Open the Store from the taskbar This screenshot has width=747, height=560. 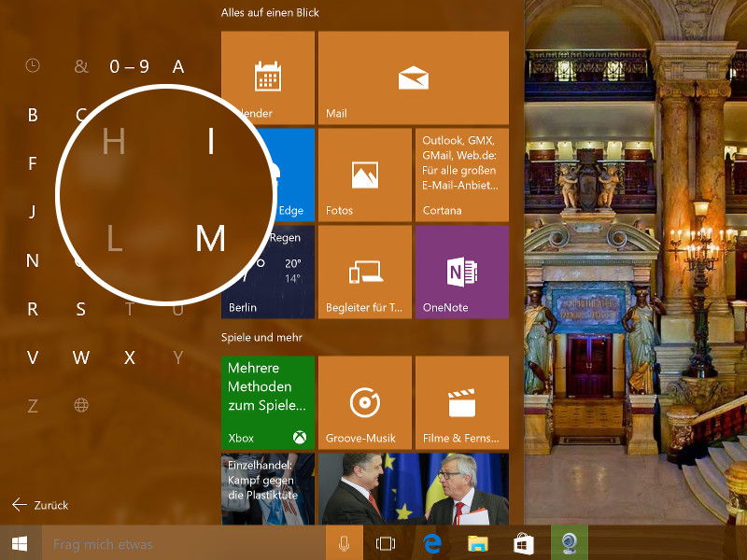[x=523, y=543]
